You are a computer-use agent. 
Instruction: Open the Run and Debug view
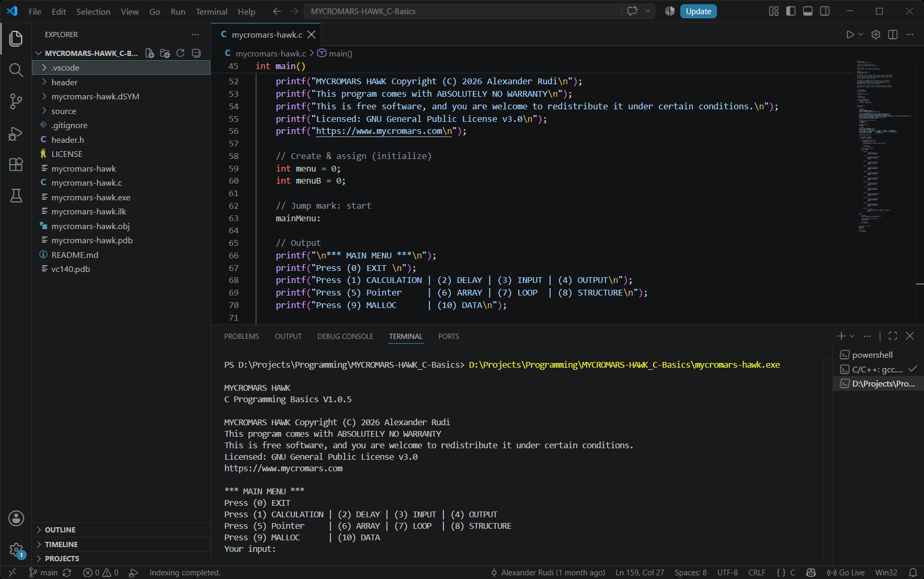(x=16, y=133)
